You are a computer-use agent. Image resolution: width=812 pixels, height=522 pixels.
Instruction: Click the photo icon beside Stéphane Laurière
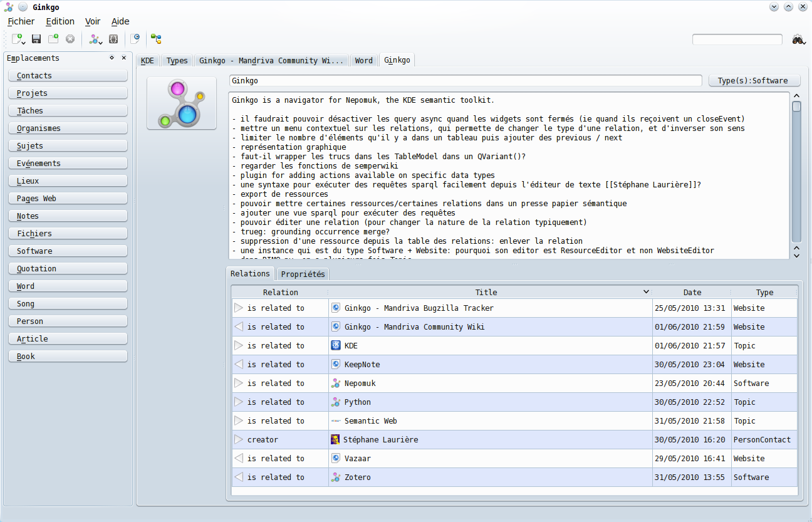click(335, 439)
